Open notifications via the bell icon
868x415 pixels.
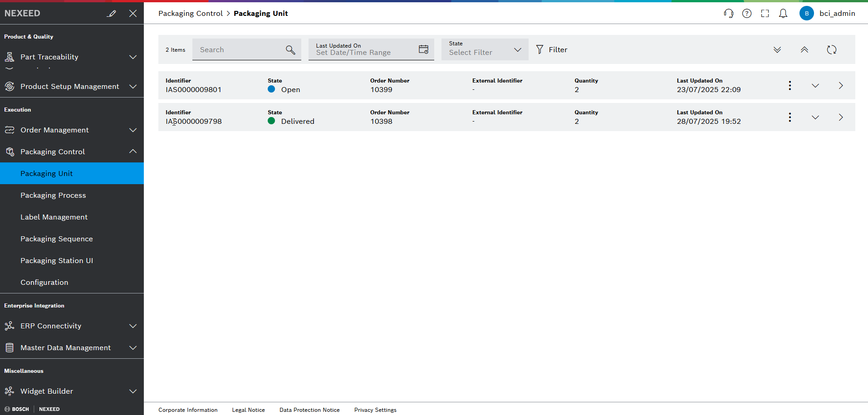tap(783, 13)
